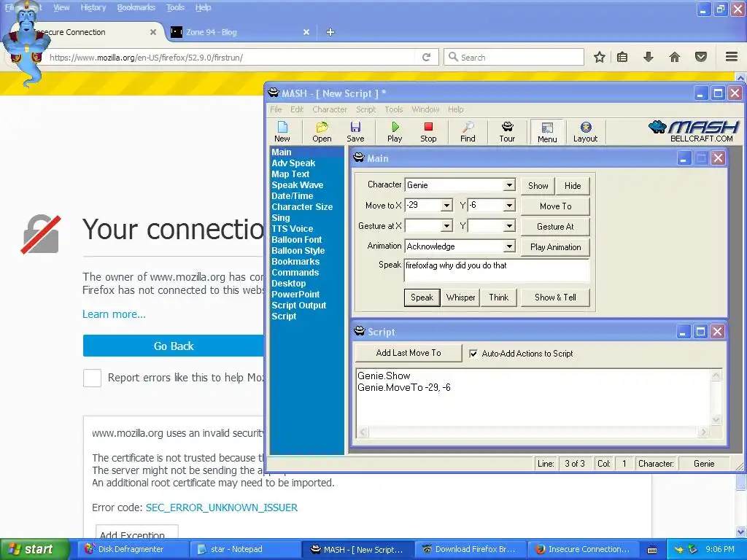Screen dimensions: 747x560
Task: Click the SEC_ERROR_UNKNOWN_ISSUER error code link
Action: (x=222, y=507)
